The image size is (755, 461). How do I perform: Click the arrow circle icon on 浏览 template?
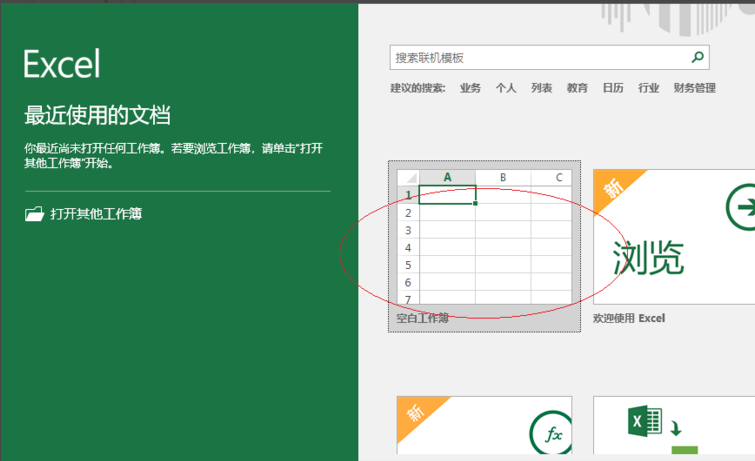tap(741, 207)
